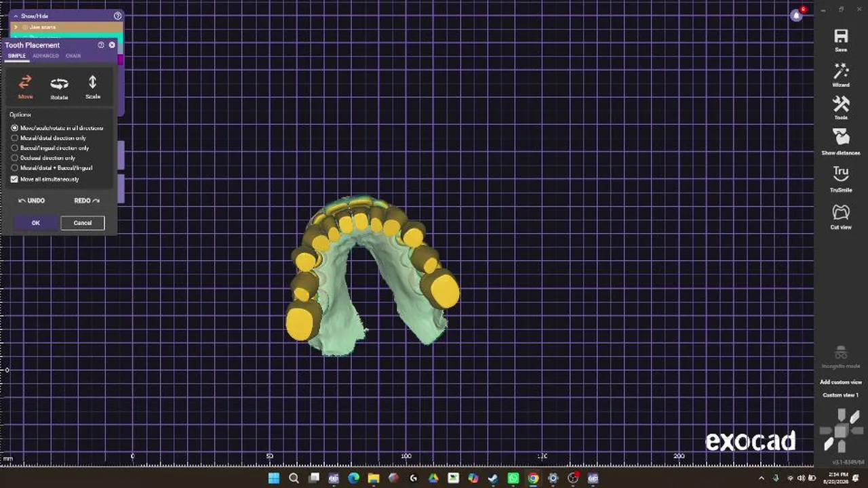This screenshot has width=868, height=488.
Task: Select the Move tool in Tooth Placement
Action: pyautogui.click(x=25, y=87)
